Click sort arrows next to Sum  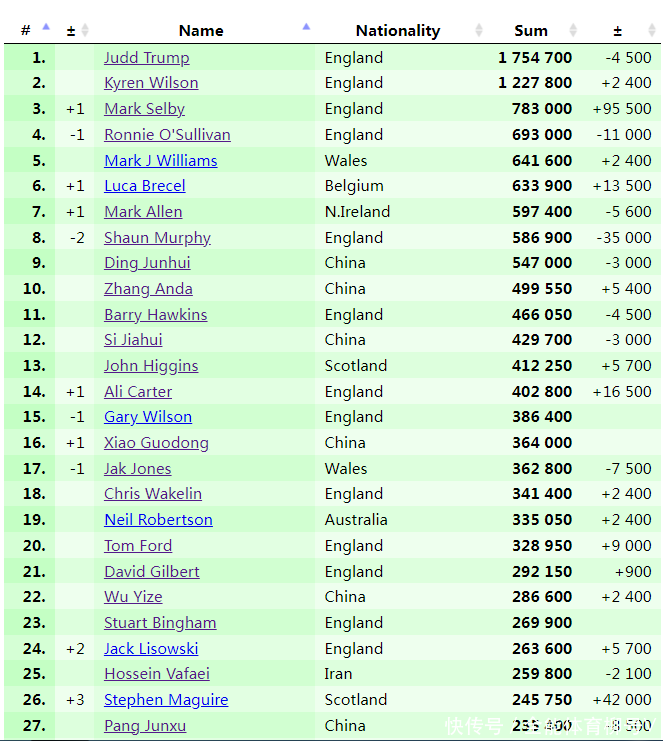click(573, 30)
